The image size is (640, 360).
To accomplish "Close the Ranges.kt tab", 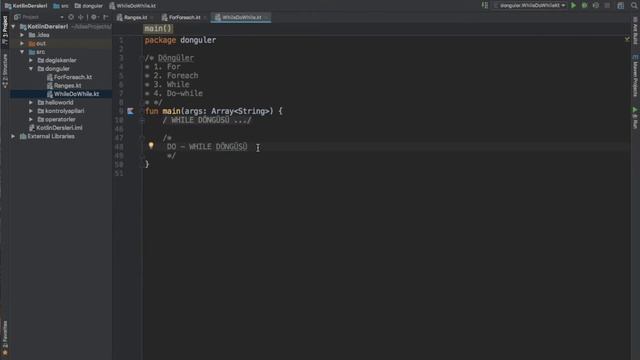I will pos(151,18).
